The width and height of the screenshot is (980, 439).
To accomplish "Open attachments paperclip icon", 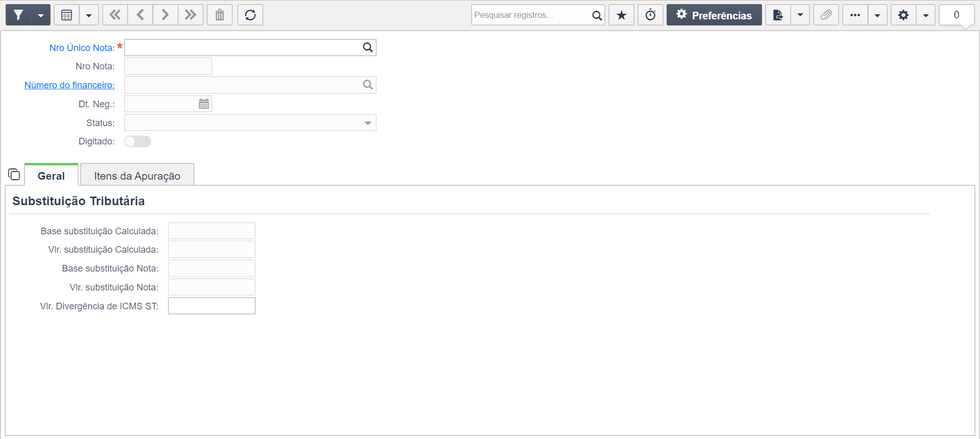I will point(826,15).
